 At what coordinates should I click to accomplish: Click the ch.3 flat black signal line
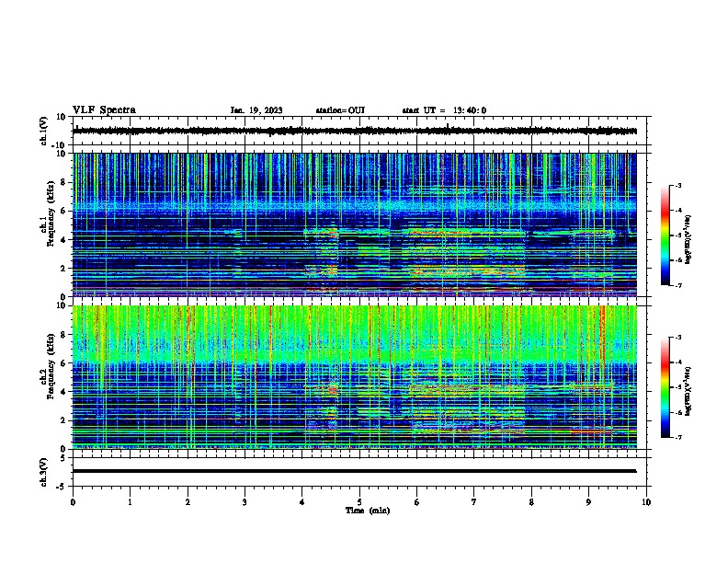pyautogui.click(x=354, y=471)
